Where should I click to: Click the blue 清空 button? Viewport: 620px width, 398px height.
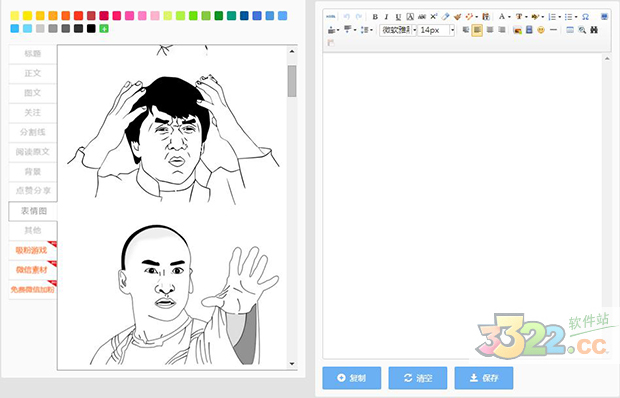pos(418,378)
